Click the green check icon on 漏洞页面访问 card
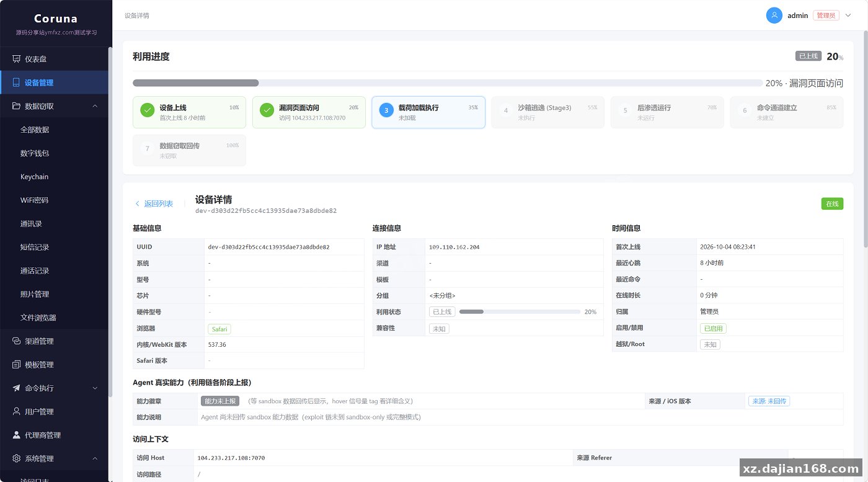The height and width of the screenshot is (482, 868). (x=267, y=110)
